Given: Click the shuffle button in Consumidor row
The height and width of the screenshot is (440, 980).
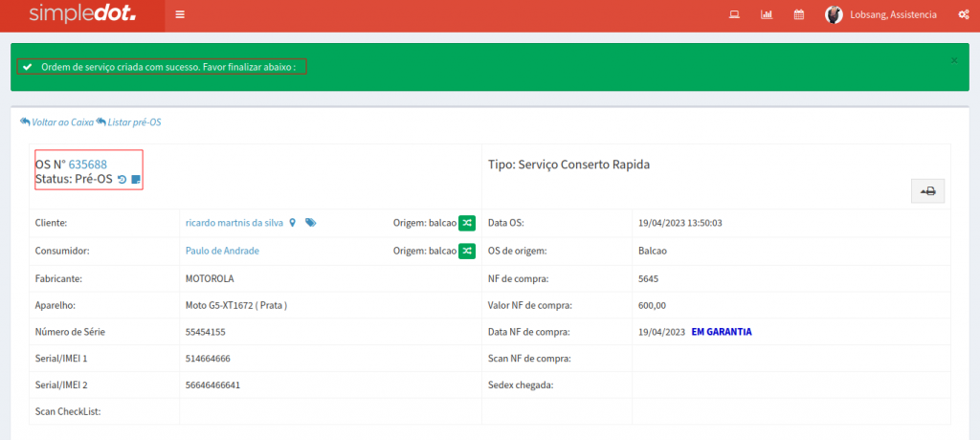Looking at the screenshot, I should click(466, 251).
